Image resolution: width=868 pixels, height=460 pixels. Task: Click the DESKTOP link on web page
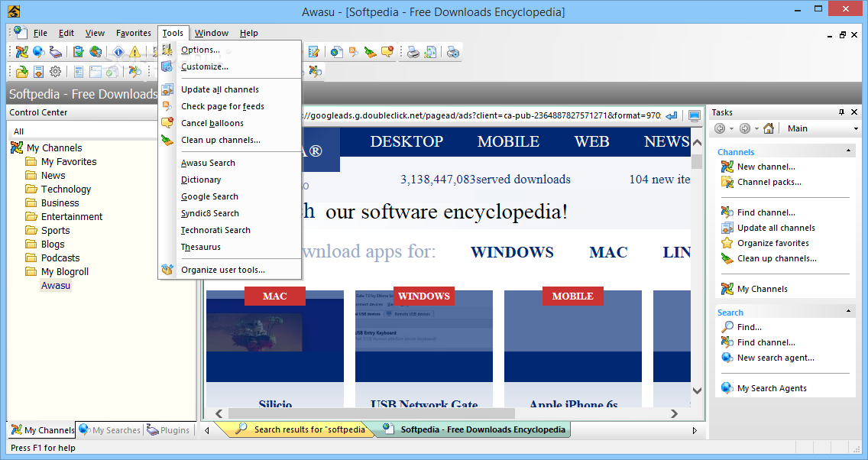pyautogui.click(x=406, y=141)
